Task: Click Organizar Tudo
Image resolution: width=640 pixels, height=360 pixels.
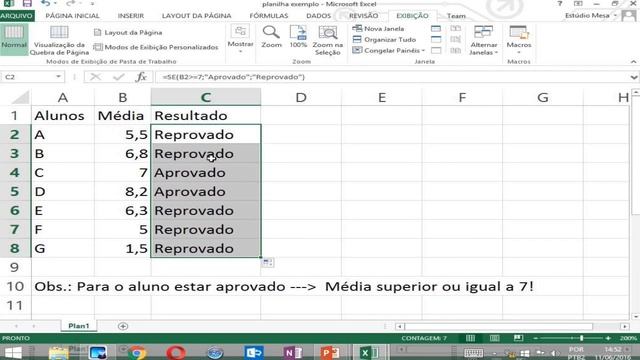Action: [384, 40]
